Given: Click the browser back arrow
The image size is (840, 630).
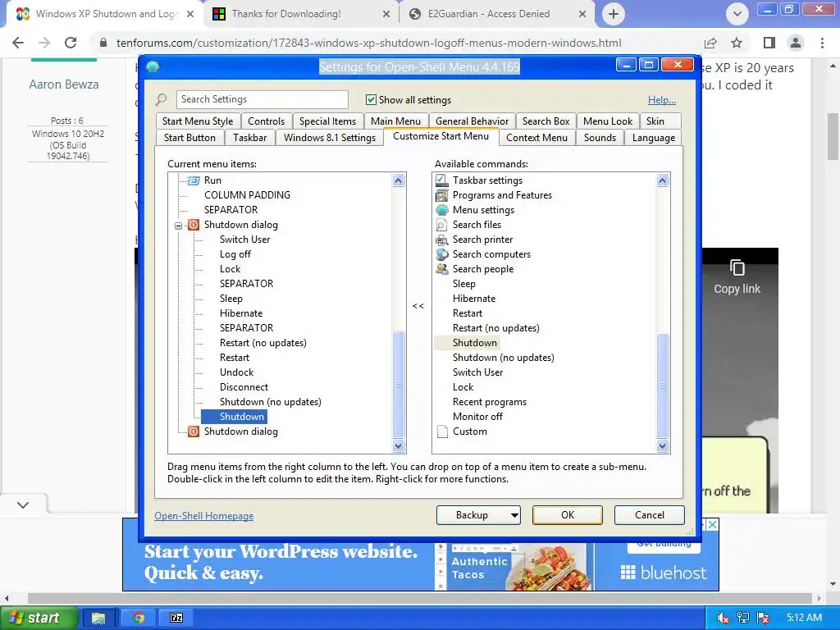Looking at the screenshot, I should pyautogui.click(x=18, y=43).
